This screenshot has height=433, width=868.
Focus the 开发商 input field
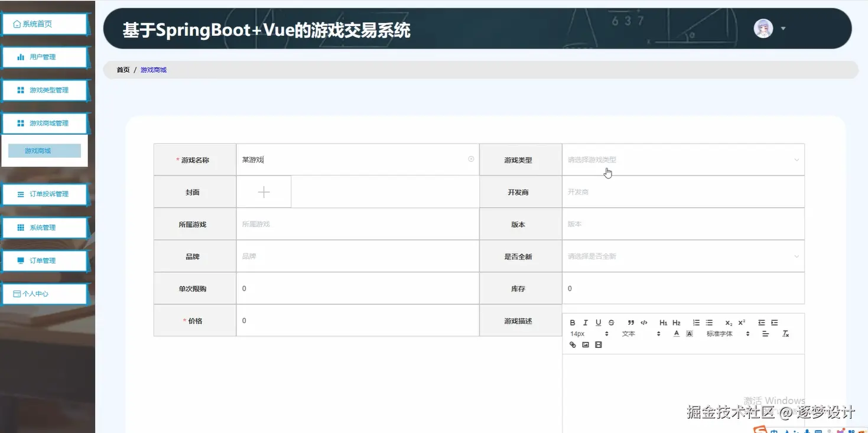[x=683, y=192]
